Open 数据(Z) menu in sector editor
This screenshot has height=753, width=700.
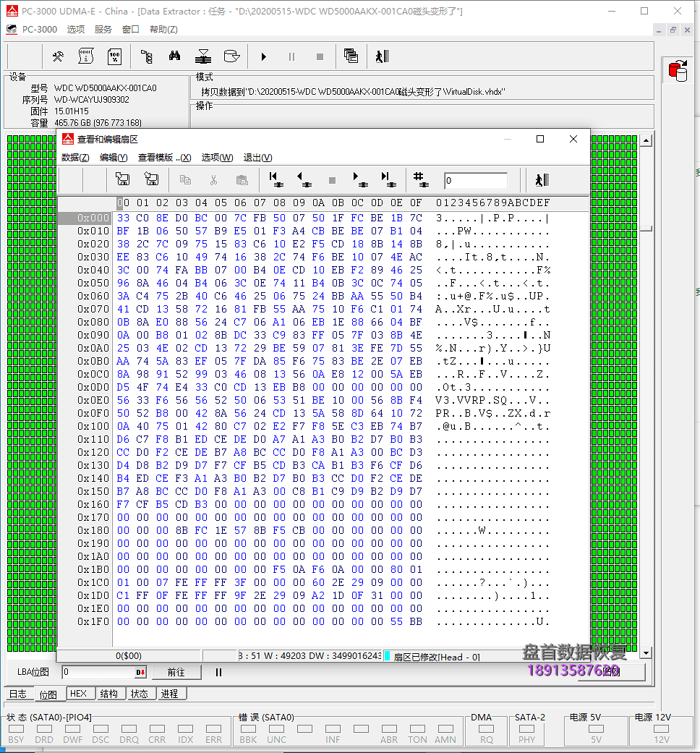75,158
